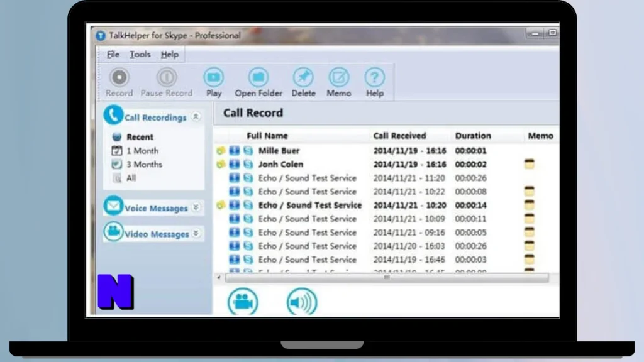The width and height of the screenshot is (644, 362).
Task: Open the memo icon on the 10:22 row
Action: tap(530, 191)
